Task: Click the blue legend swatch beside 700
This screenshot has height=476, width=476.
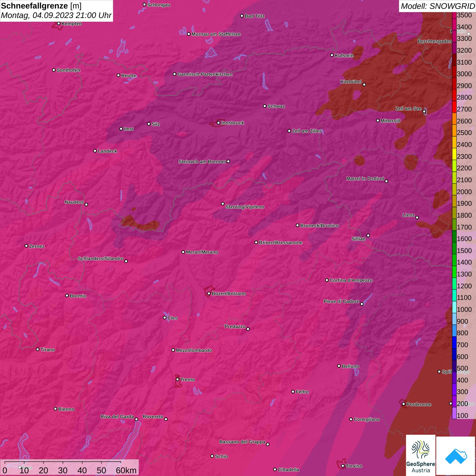Action: 454,342
